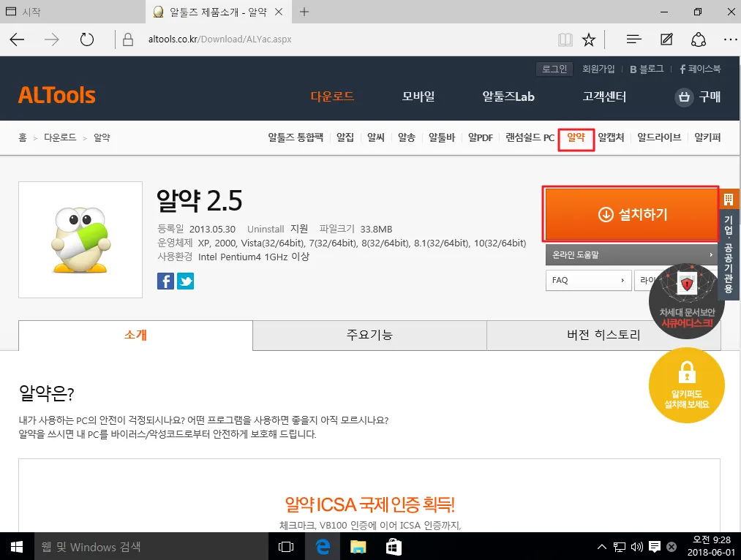The width and height of the screenshot is (741, 560).
Task: Select 알PDF product link
Action: coord(480,137)
